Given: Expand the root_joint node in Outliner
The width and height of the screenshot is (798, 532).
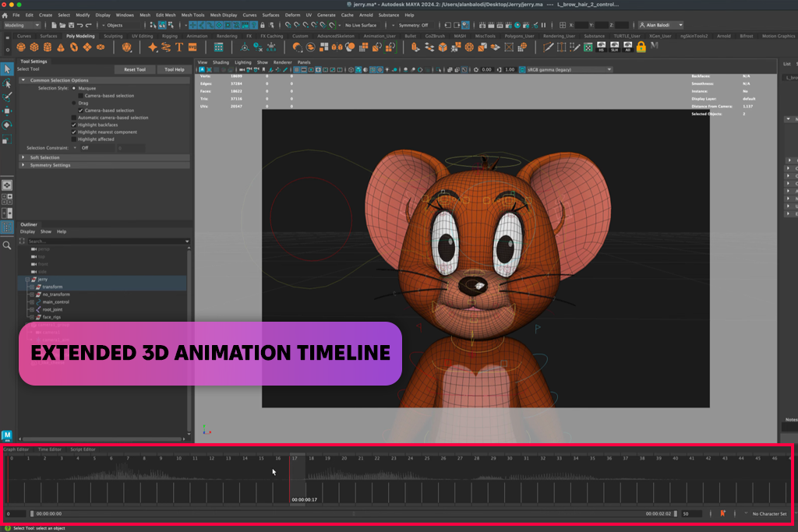Looking at the screenshot, I should (32, 309).
